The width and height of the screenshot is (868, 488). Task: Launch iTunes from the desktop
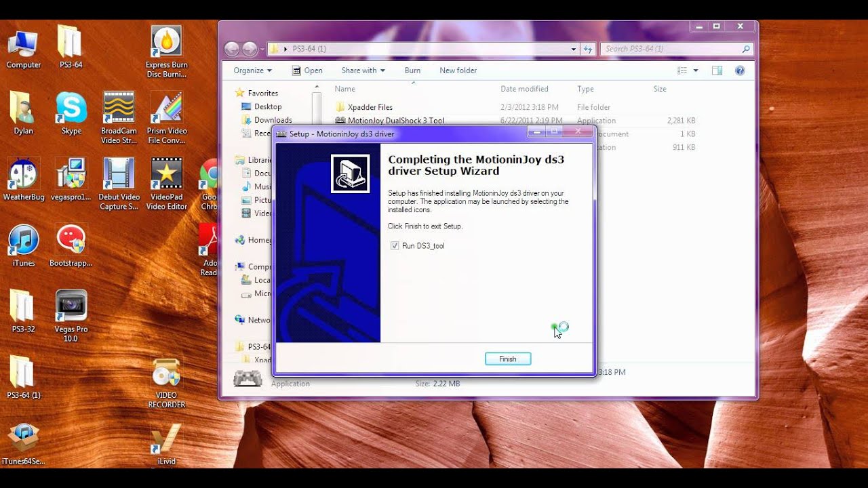pos(23,245)
